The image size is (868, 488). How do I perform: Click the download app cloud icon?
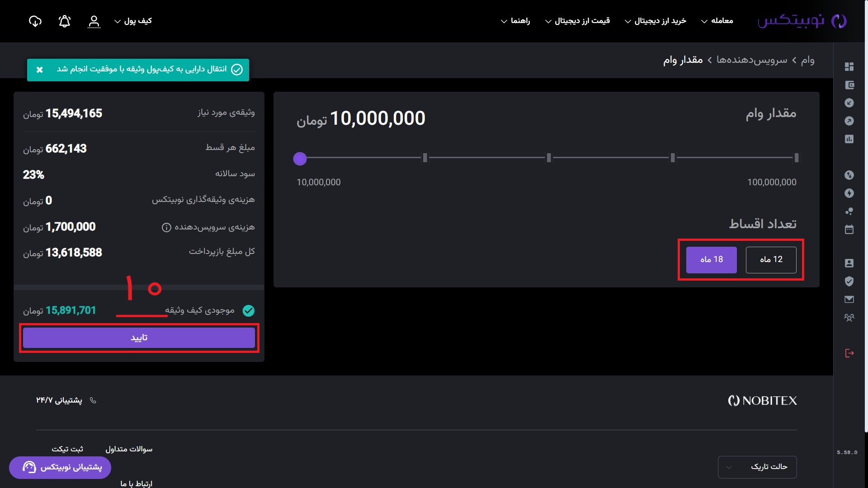point(35,21)
